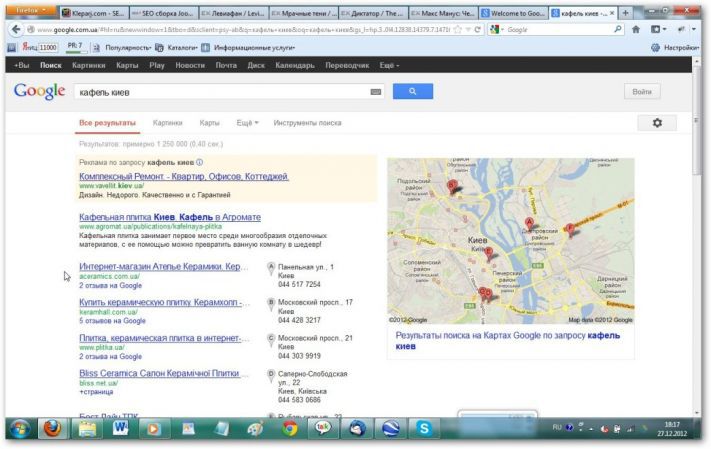
Task: Bookmark page with the star icon
Action: (x=458, y=29)
